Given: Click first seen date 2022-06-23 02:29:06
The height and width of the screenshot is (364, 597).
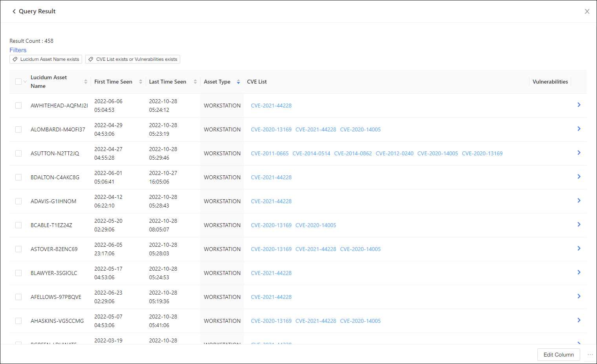Looking at the screenshot, I should point(108,297).
